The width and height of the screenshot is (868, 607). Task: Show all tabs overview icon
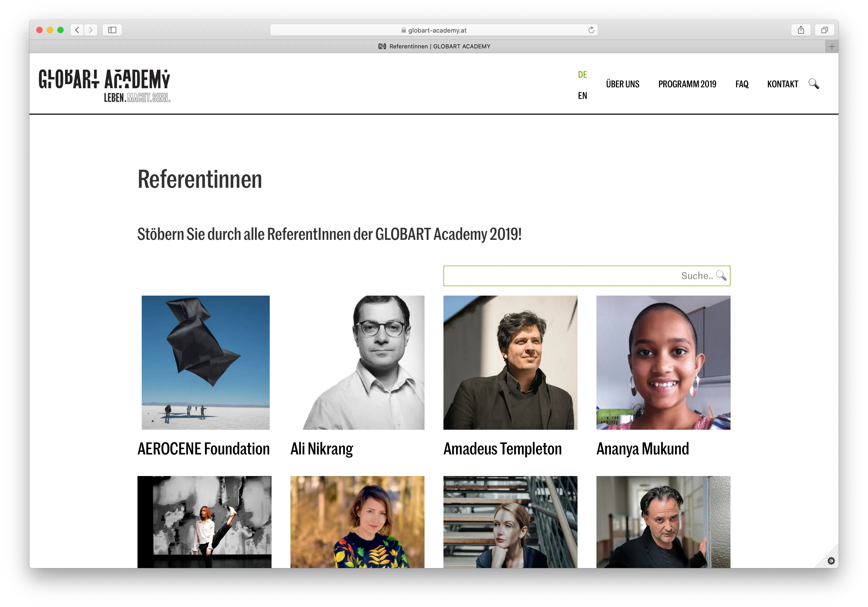[x=825, y=30]
